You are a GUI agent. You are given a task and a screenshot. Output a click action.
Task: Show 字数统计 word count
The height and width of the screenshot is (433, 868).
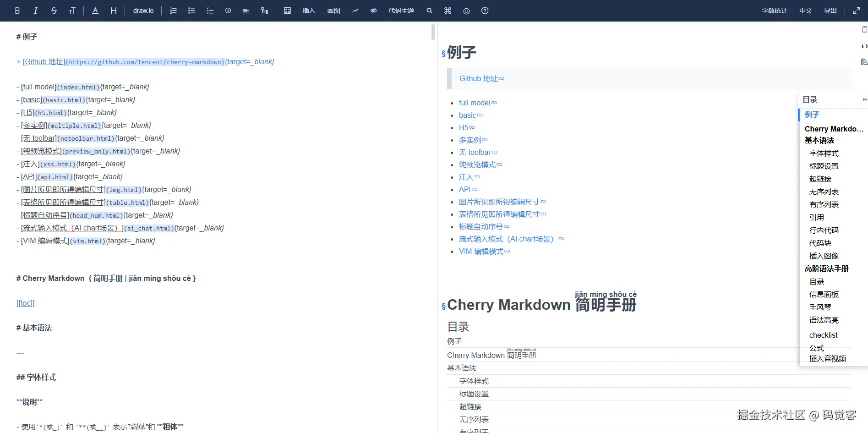click(774, 11)
